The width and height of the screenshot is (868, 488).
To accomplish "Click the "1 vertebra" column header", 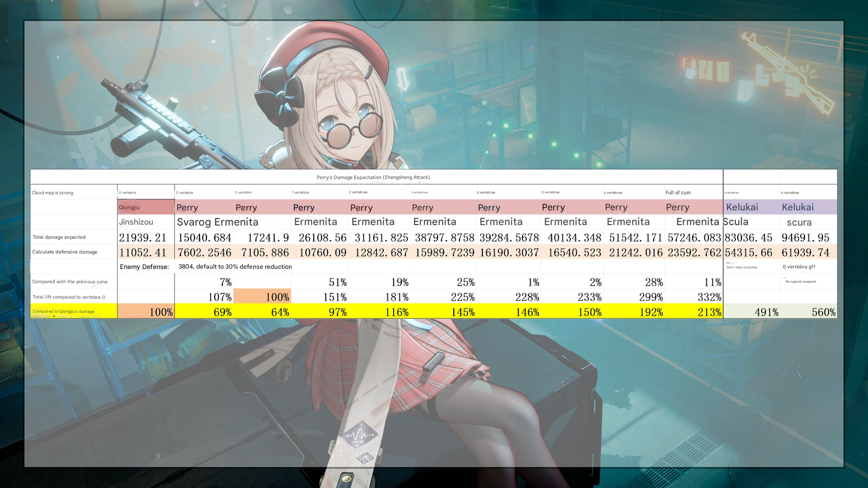I will pyautogui.click(x=300, y=192).
